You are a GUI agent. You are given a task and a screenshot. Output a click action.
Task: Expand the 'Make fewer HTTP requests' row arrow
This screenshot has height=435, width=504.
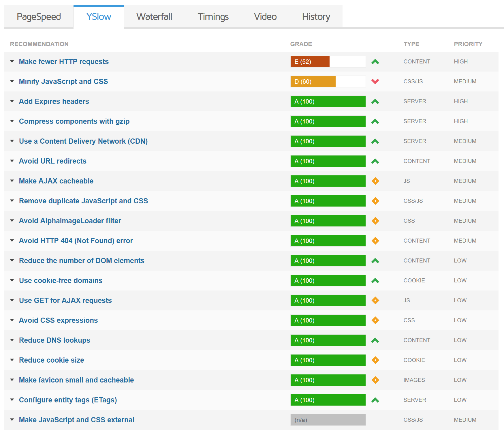[12, 61]
